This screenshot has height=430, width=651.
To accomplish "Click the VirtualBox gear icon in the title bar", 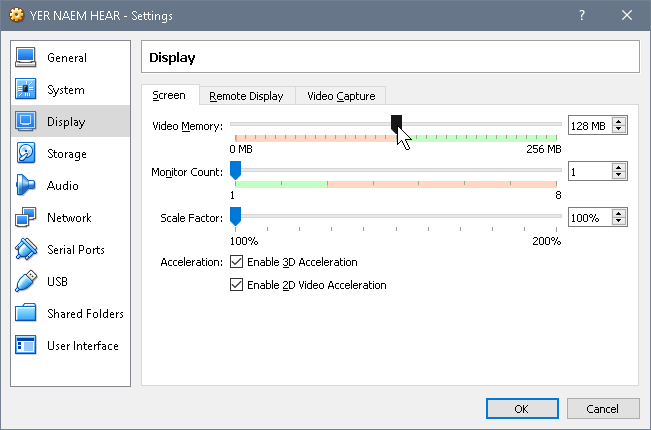I will (x=17, y=15).
